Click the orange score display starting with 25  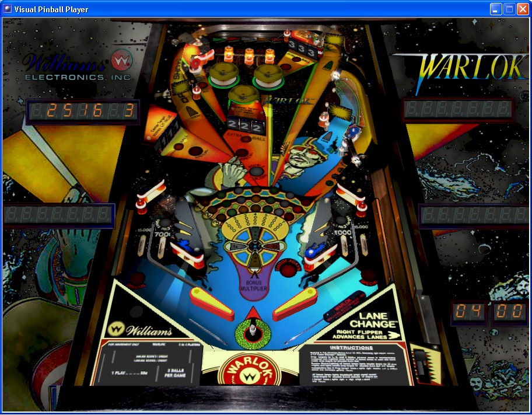(x=83, y=111)
